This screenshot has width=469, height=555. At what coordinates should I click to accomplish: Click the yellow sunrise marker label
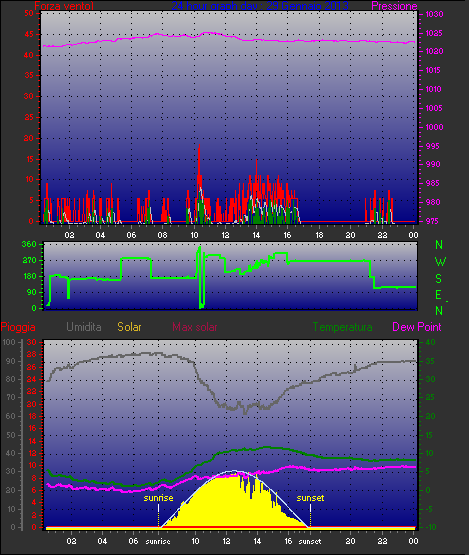[158, 498]
